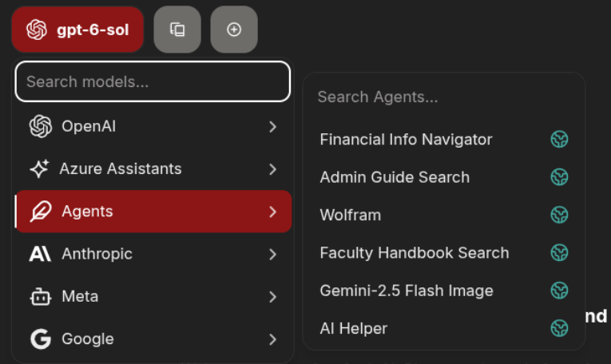This screenshot has height=364, width=611.
Task: Click the globe icon beside Wolfram
Action: pos(559,215)
